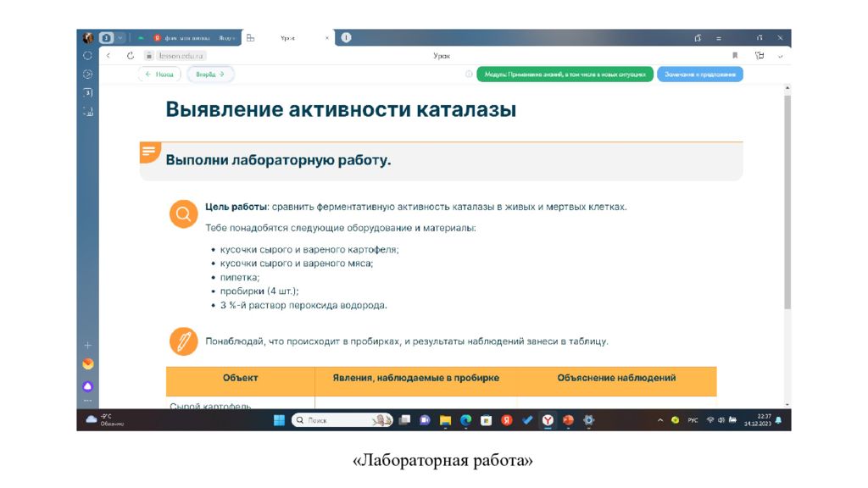Click list item 3 %-й раствор пероксида водорода
This screenshot has height=488, width=868.
[303, 305]
